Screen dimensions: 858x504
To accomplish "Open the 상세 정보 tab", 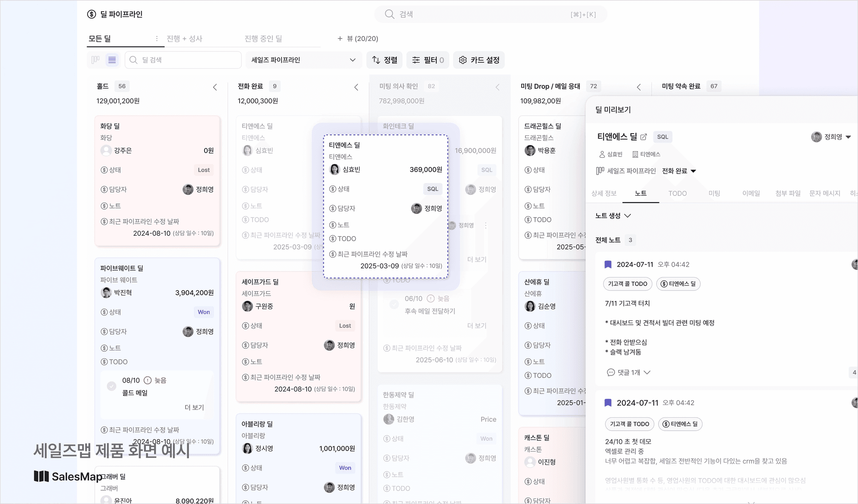I will tap(604, 193).
